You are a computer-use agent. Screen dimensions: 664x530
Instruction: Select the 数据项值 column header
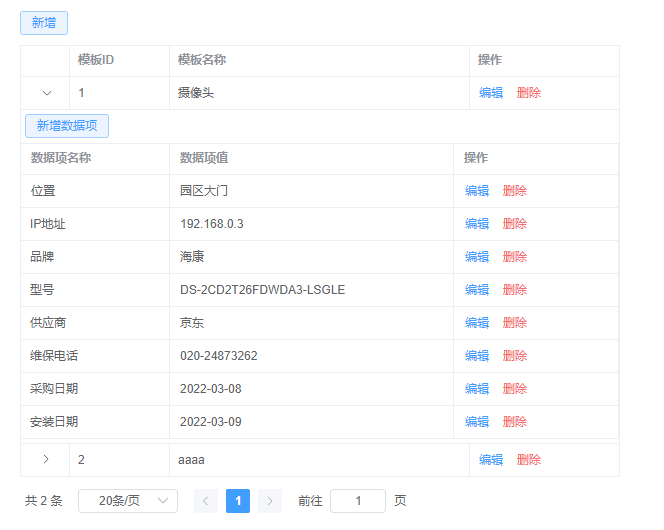pyautogui.click(x=311, y=158)
